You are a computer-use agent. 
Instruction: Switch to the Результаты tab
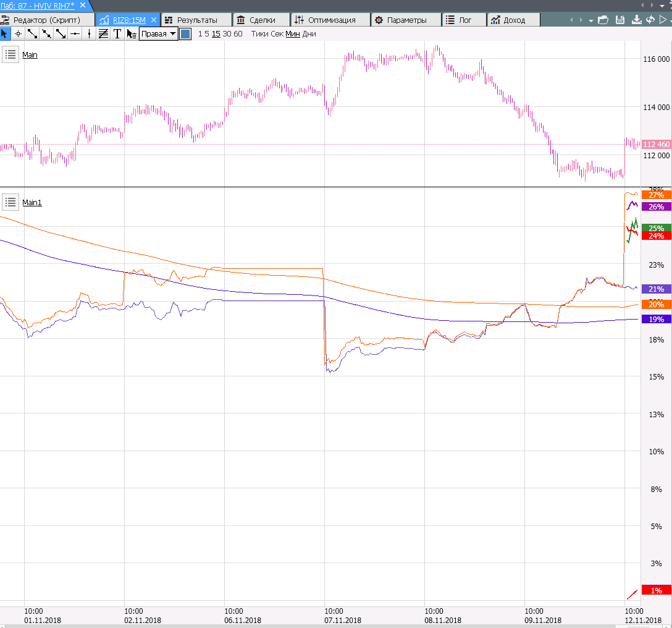[196, 20]
